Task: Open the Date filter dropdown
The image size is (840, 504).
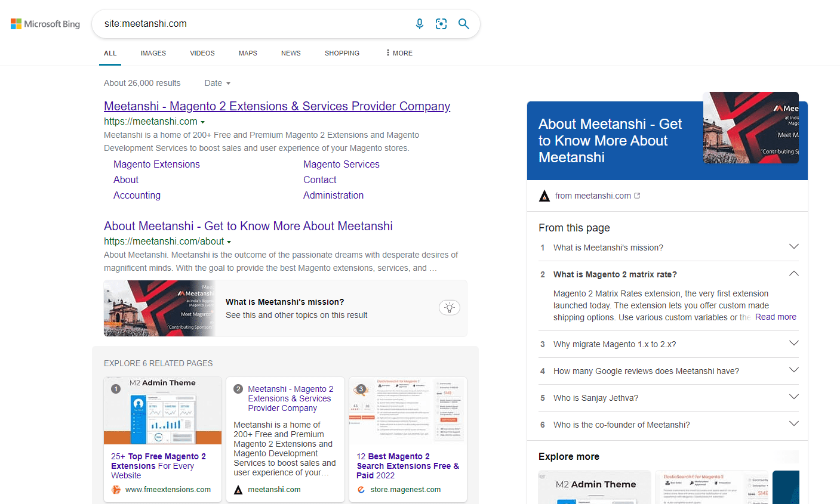Action: pos(217,83)
